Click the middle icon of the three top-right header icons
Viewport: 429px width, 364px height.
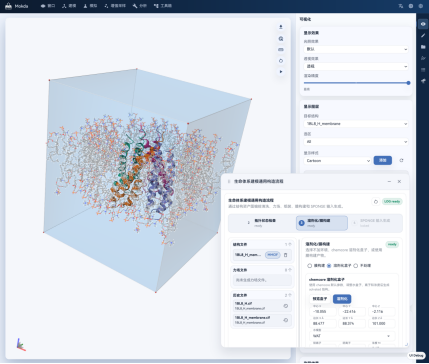[x=411, y=6]
